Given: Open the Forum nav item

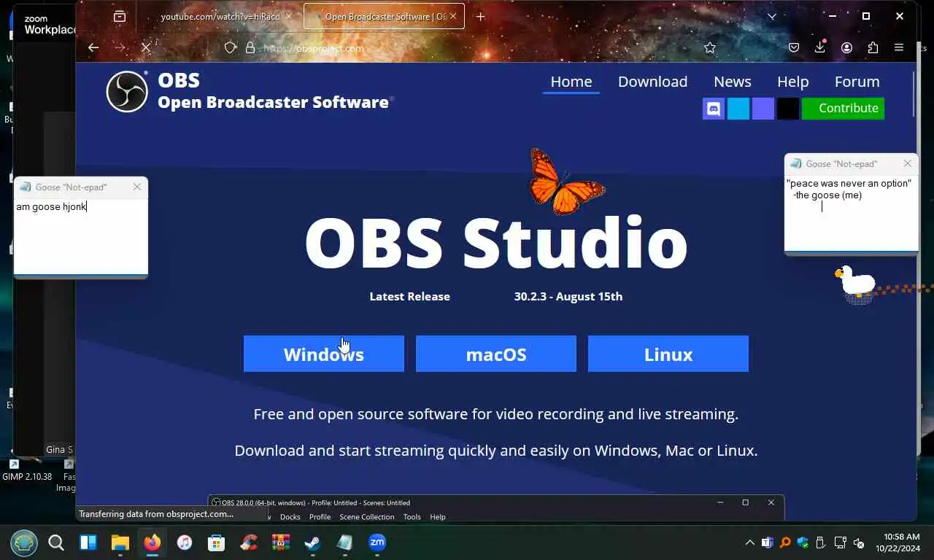Looking at the screenshot, I should point(857,82).
